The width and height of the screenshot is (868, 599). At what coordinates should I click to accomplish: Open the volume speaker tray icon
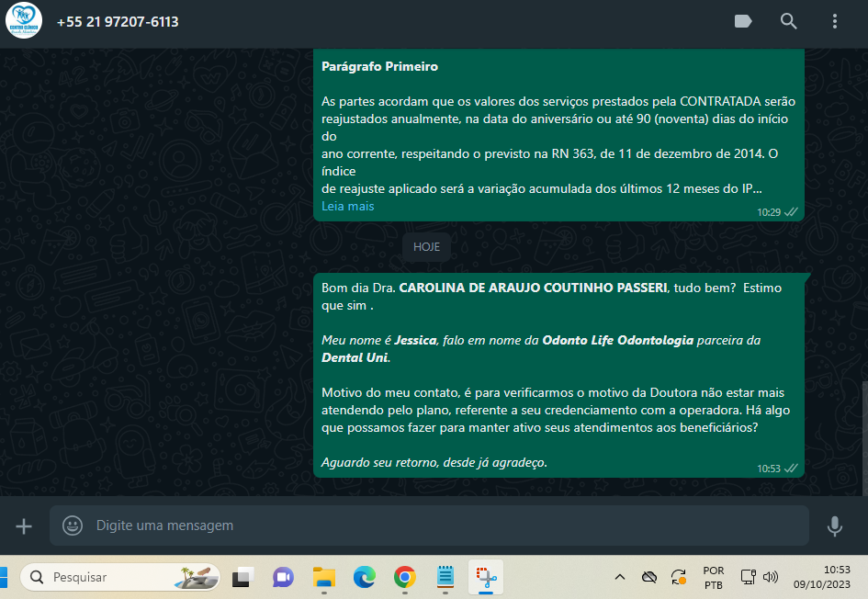coord(771,577)
